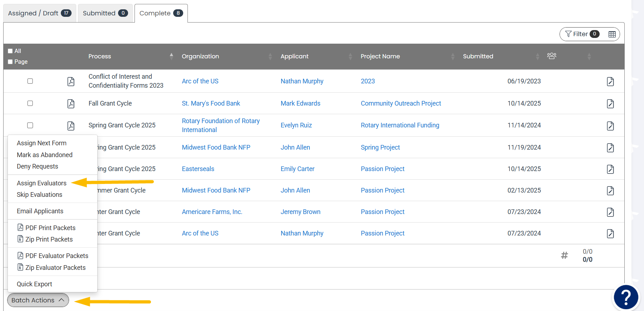Image resolution: width=644 pixels, height=311 pixels.
Task: Choose Quick Export
Action: [34, 284]
